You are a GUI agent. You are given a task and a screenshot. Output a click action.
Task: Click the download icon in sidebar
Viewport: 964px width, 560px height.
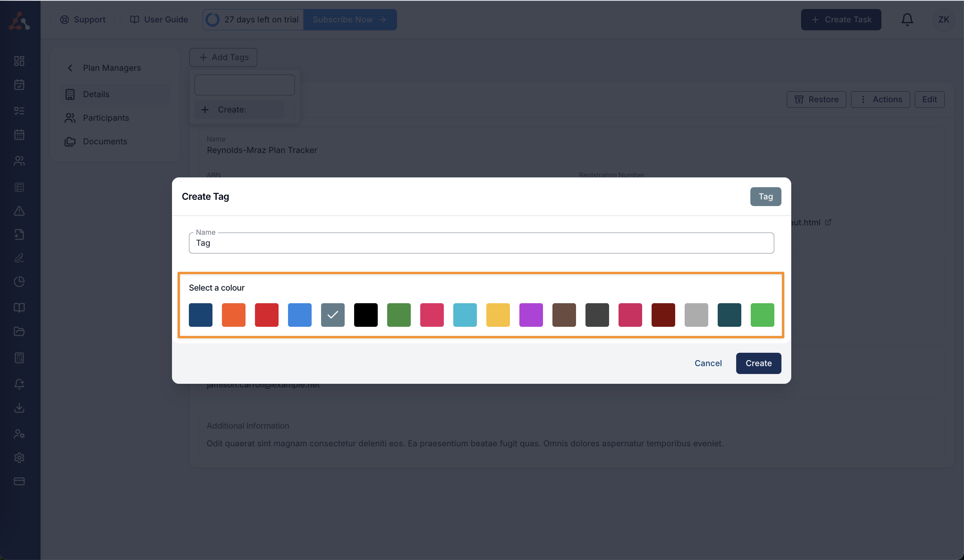(19, 408)
